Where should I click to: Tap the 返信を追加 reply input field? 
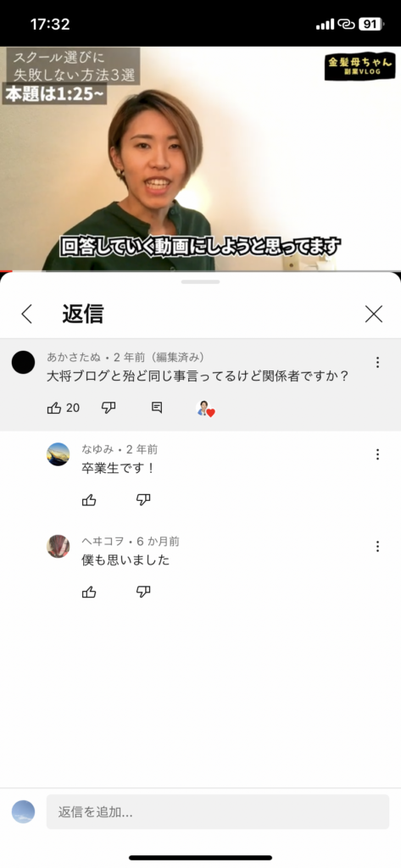tap(218, 812)
